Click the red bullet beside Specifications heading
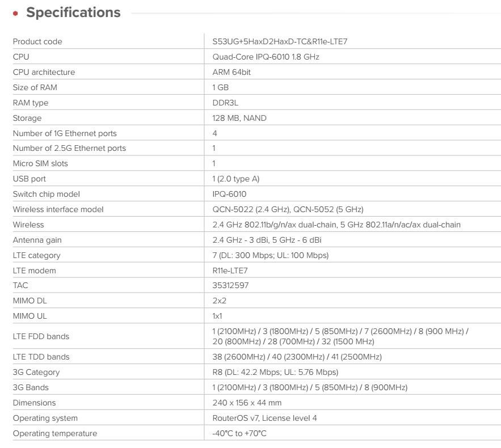Viewport: 501px width, 448px height. click(x=16, y=13)
